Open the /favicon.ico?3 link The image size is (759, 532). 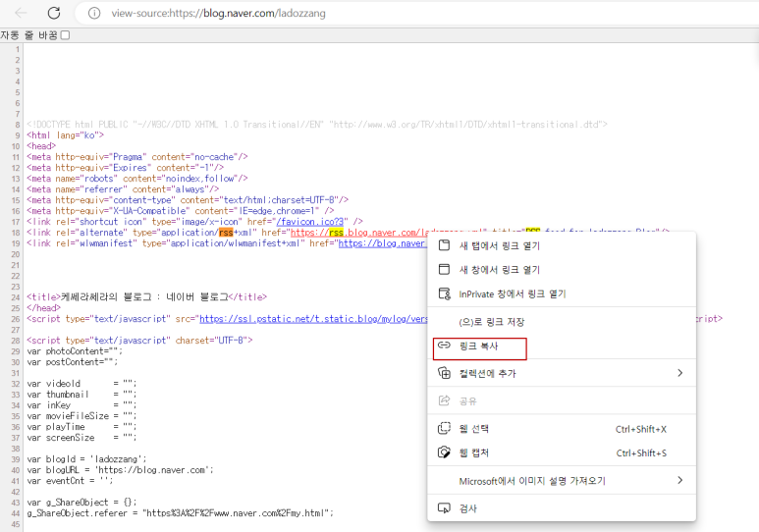click(x=309, y=222)
